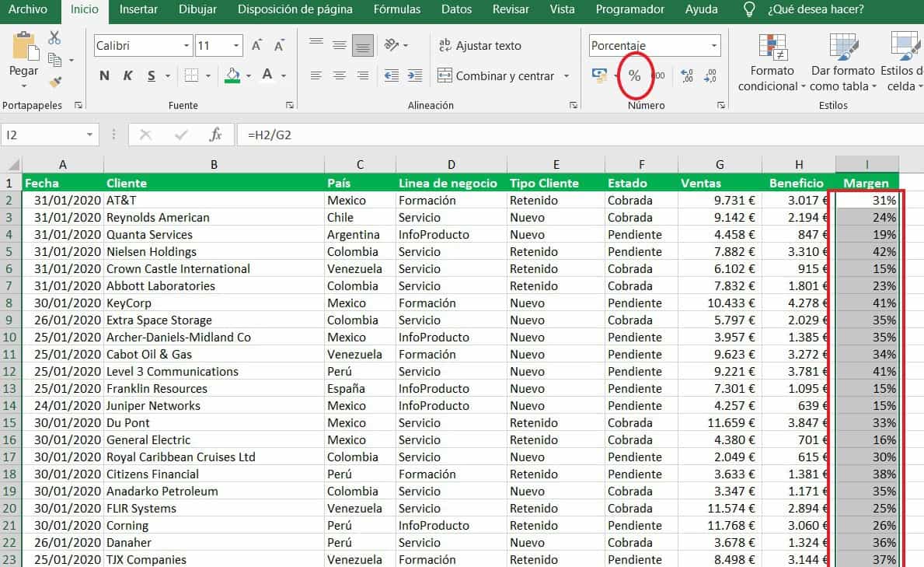This screenshot has height=567, width=924.
Task: Align text left
Action: pyautogui.click(x=316, y=75)
